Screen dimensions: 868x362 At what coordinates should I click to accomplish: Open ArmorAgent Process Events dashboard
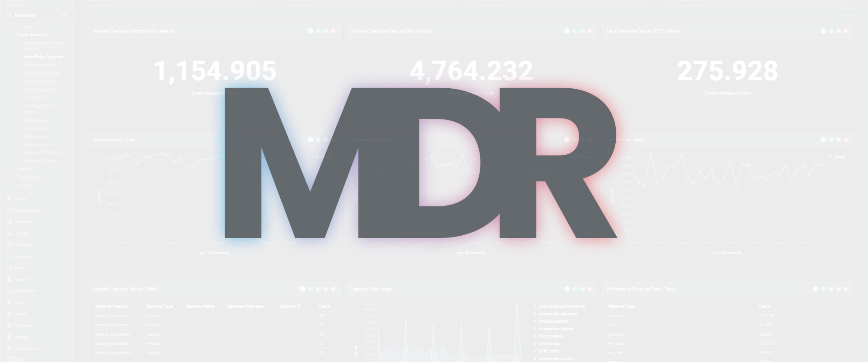click(x=42, y=46)
